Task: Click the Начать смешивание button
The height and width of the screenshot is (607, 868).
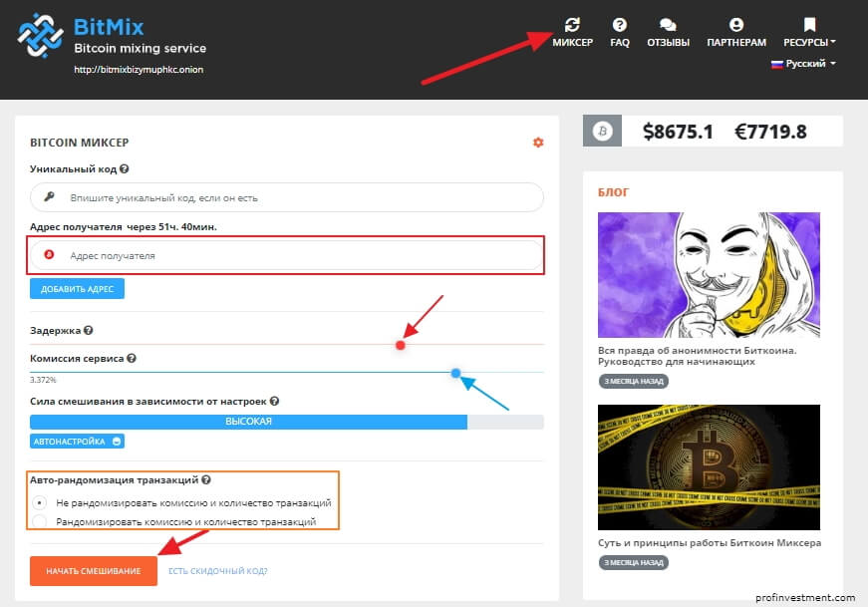Action: click(94, 571)
